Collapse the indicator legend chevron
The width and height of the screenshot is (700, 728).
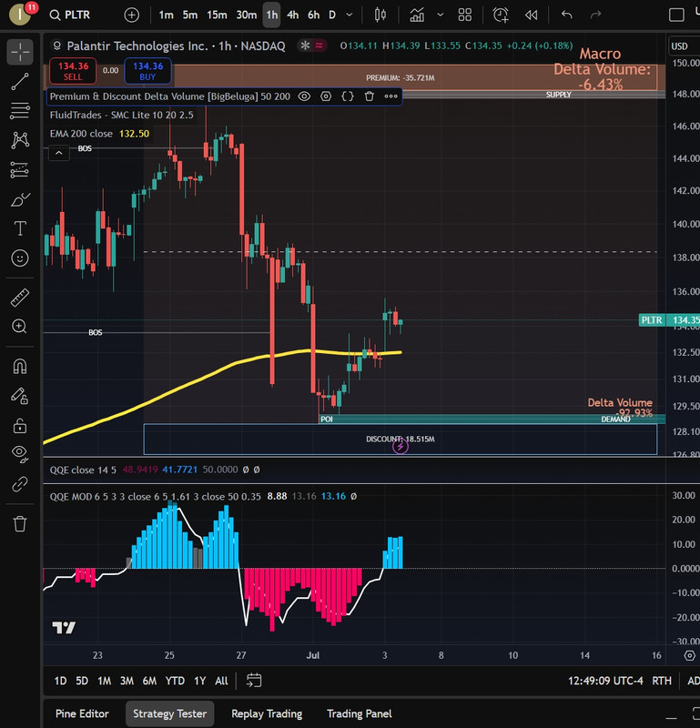tap(59, 152)
